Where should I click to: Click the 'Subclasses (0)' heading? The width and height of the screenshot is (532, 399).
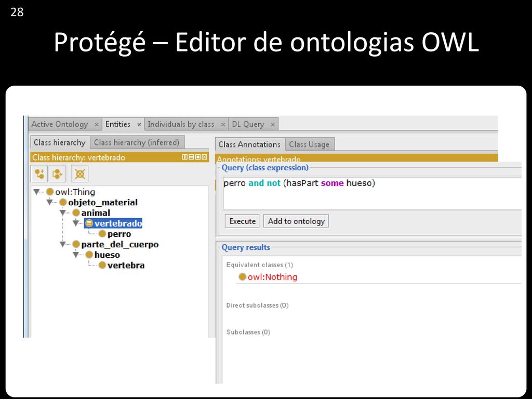tap(248, 332)
